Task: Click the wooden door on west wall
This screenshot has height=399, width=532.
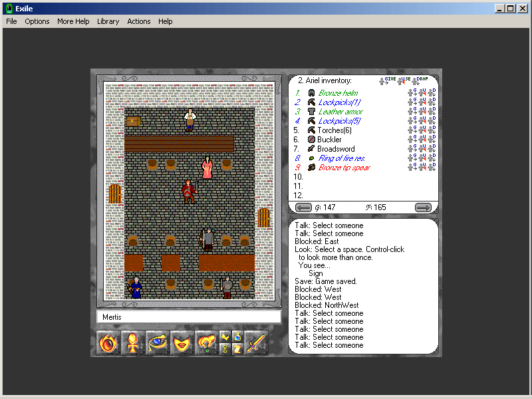Action: pyautogui.click(x=114, y=194)
